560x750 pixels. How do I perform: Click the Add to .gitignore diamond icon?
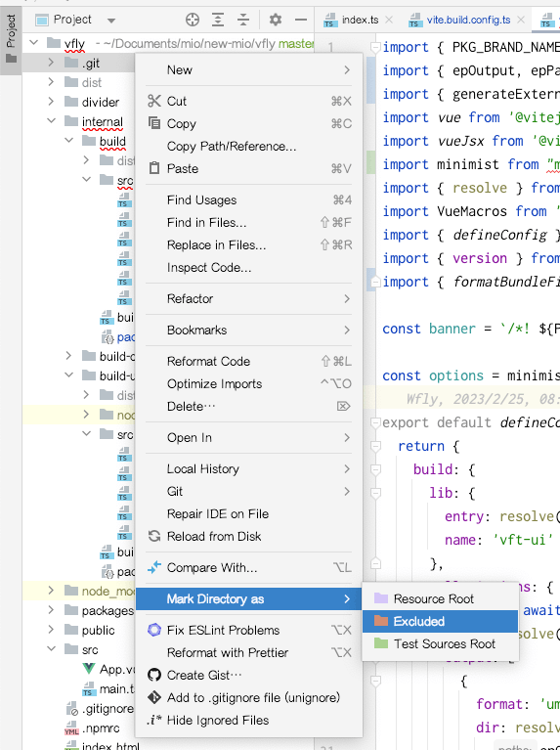[x=154, y=697]
